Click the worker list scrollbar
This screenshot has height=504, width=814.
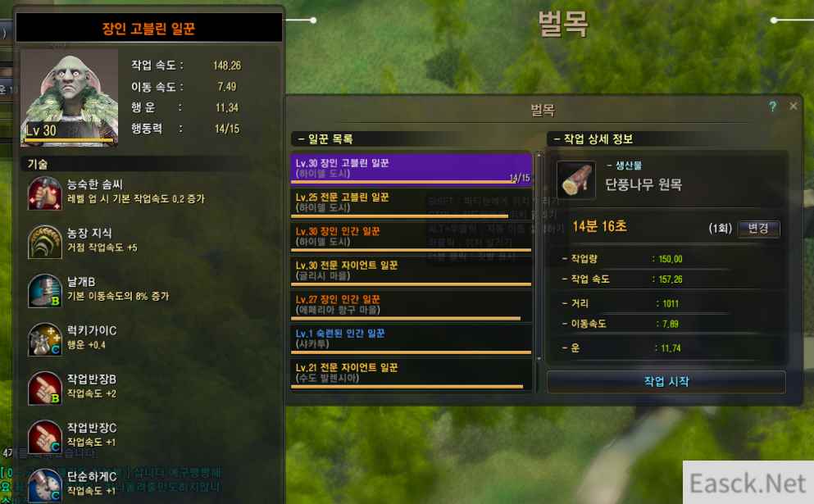[x=539, y=257]
